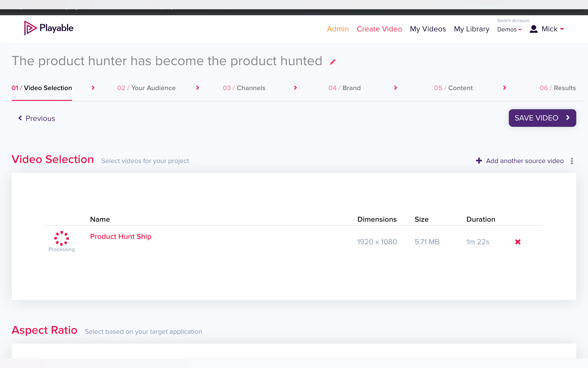Switch to the Your Audience tab
The width and height of the screenshot is (588, 368).
[x=146, y=88]
